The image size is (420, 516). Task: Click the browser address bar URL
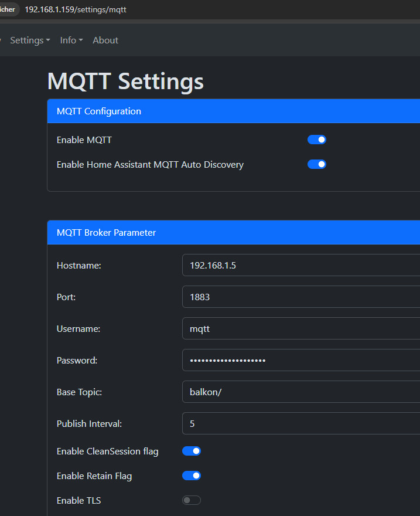tap(76, 9)
